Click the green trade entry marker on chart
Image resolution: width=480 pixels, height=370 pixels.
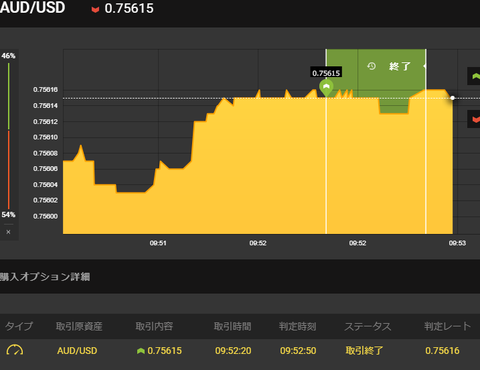[x=326, y=88]
